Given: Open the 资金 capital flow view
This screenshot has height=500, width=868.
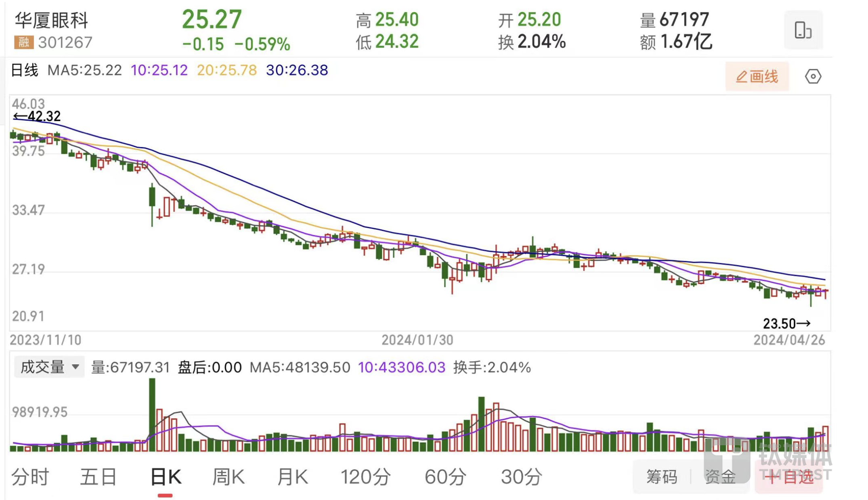Looking at the screenshot, I should pos(720,477).
